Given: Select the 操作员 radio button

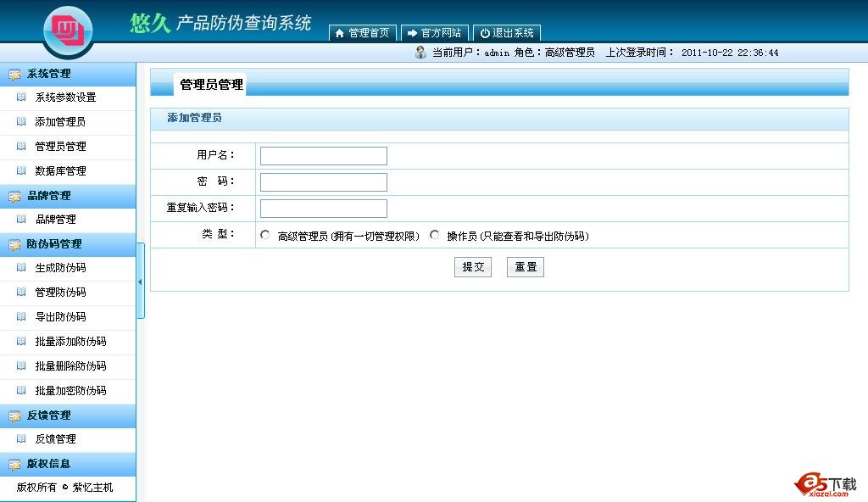Looking at the screenshot, I should tap(435, 235).
